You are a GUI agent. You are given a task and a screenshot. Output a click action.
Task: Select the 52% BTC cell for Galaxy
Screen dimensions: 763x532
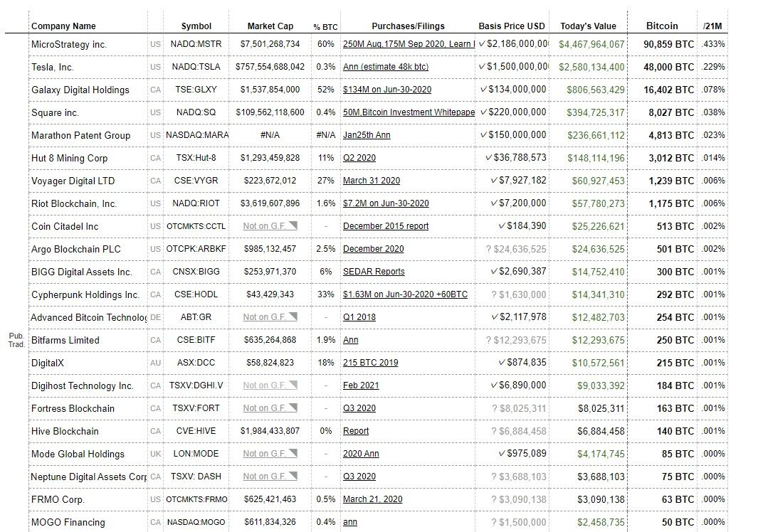tap(325, 90)
